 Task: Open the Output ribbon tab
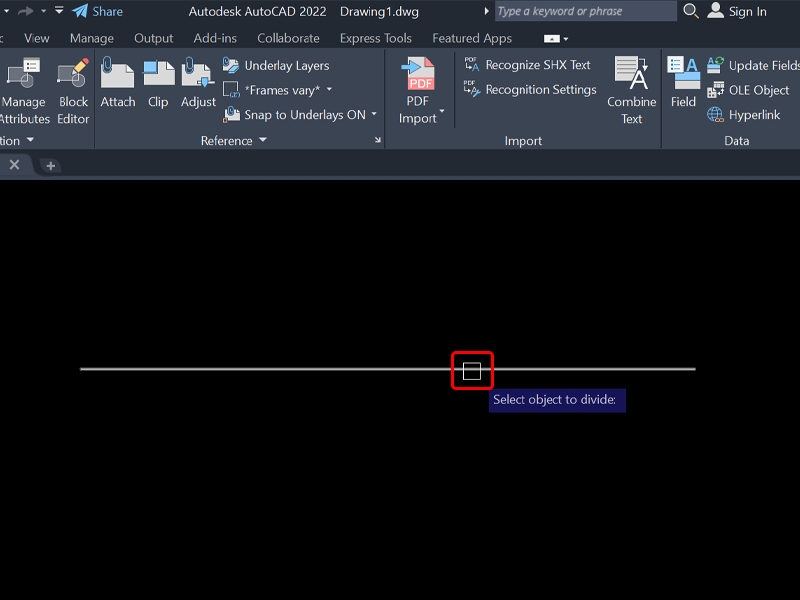tap(154, 38)
